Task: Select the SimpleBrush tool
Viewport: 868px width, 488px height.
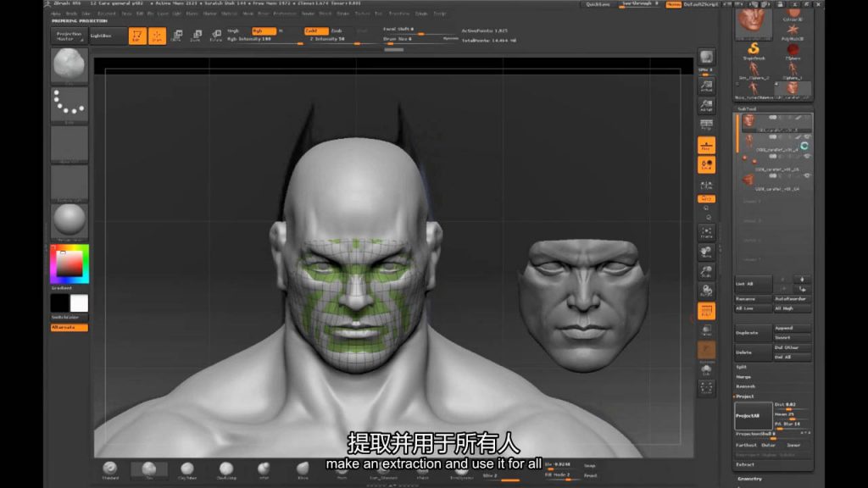Action: (754, 50)
